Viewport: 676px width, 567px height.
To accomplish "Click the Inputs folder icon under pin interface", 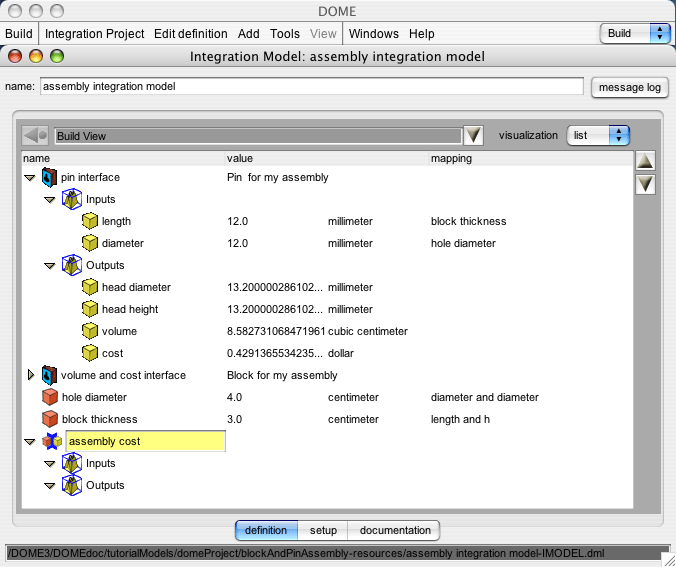I will coord(72,199).
